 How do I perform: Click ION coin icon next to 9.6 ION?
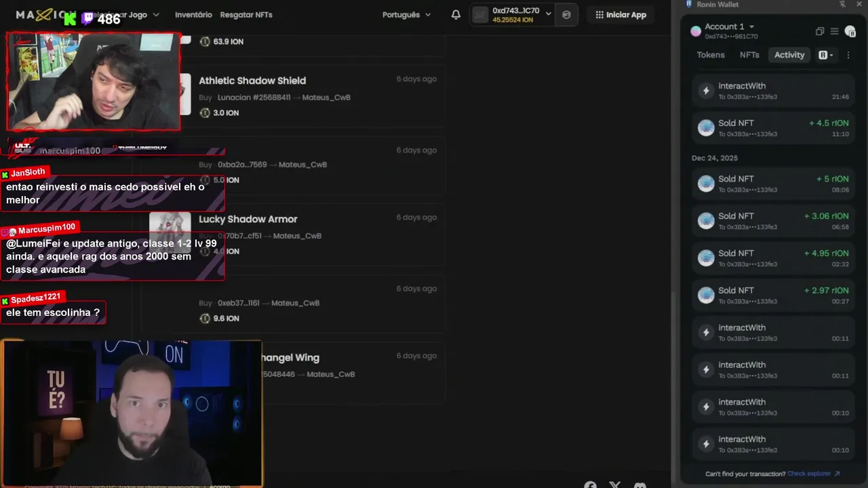pos(205,318)
